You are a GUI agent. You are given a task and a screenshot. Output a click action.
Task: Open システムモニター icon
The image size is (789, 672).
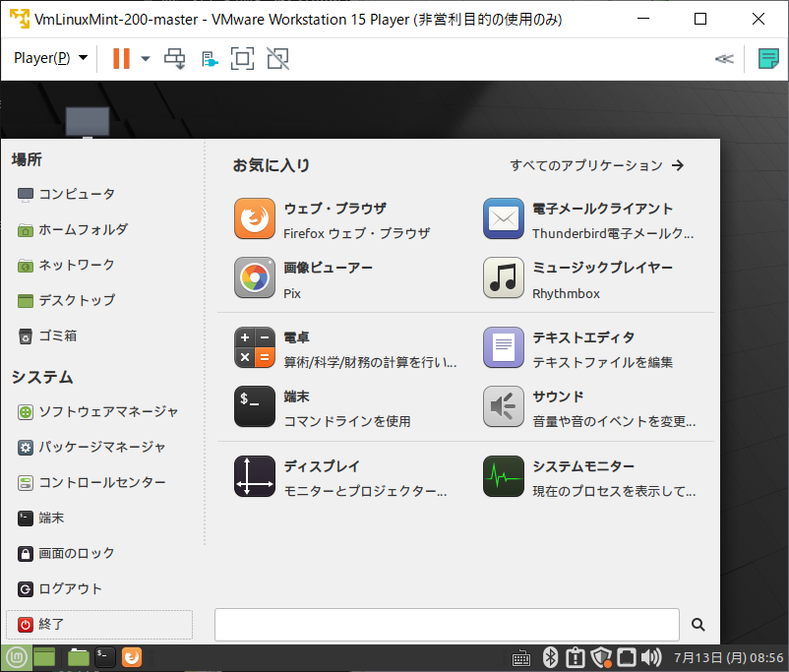point(504,476)
